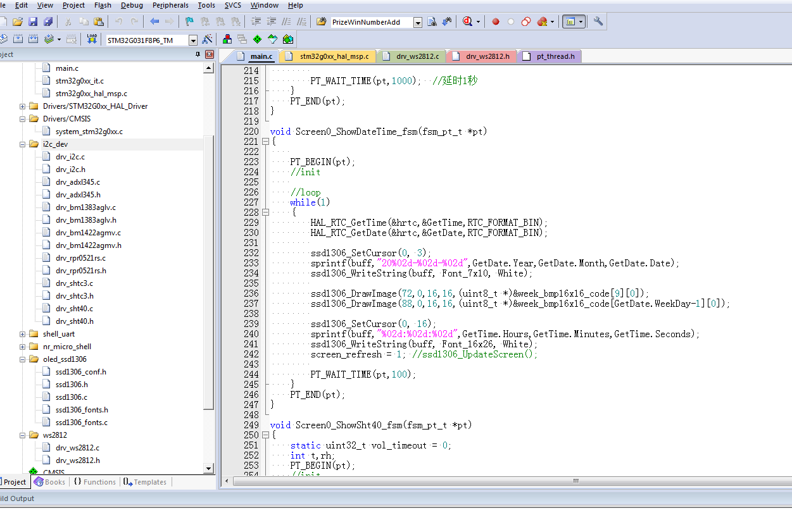Start a debug session with the magnifier icon
The height and width of the screenshot is (532, 792).
[468, 22]
